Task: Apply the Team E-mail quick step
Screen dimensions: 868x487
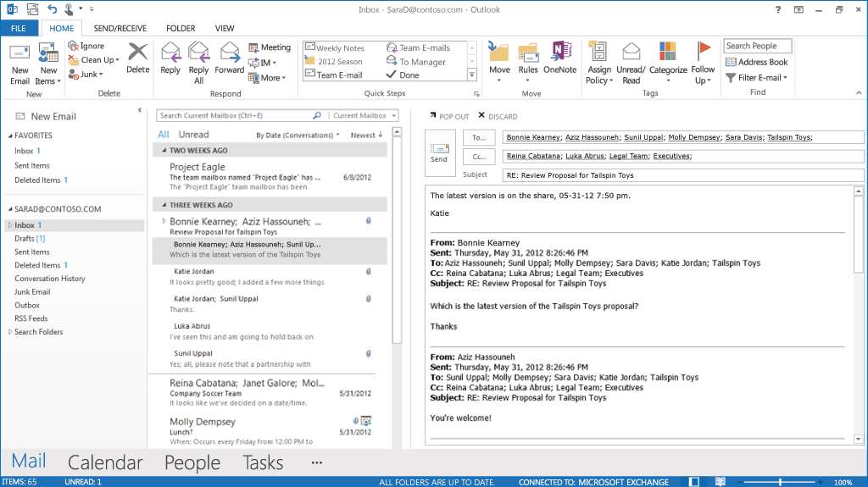Action: click(333, 75)
